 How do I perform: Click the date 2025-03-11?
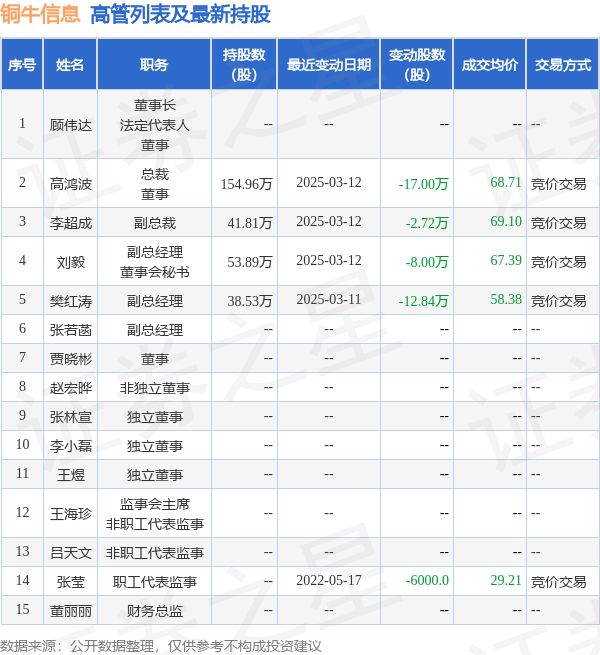(329, 300)
